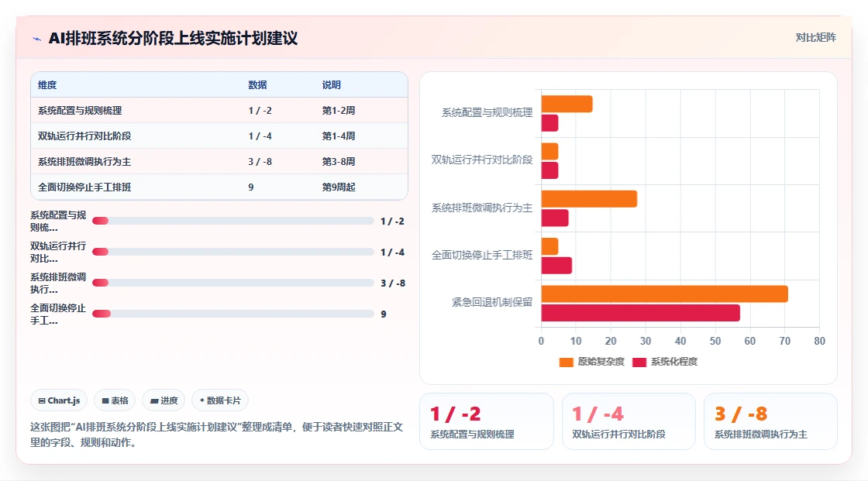Click the 对比矩阵 label in the header
868x481 pixels.
815,38
